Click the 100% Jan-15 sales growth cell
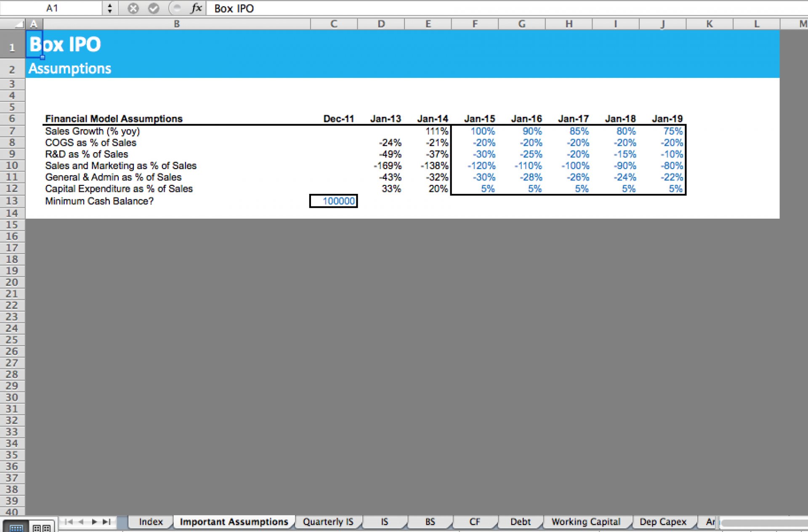 pos(483,131)
